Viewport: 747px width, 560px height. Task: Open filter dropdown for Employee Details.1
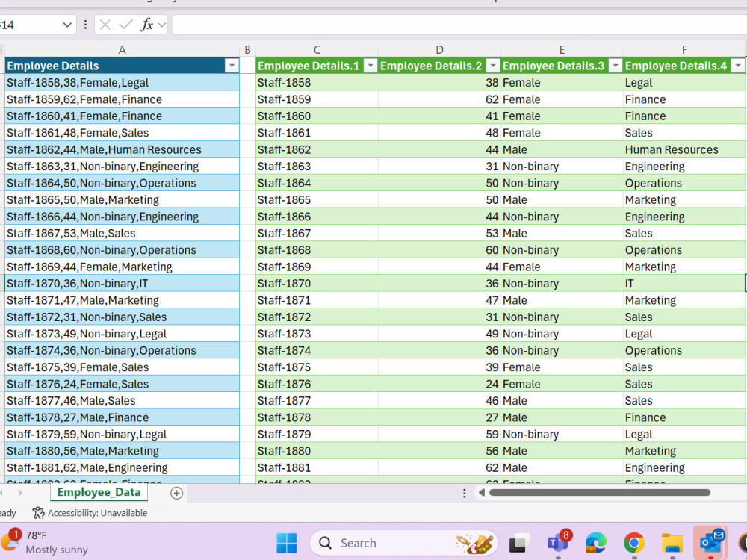pos(371,66)
